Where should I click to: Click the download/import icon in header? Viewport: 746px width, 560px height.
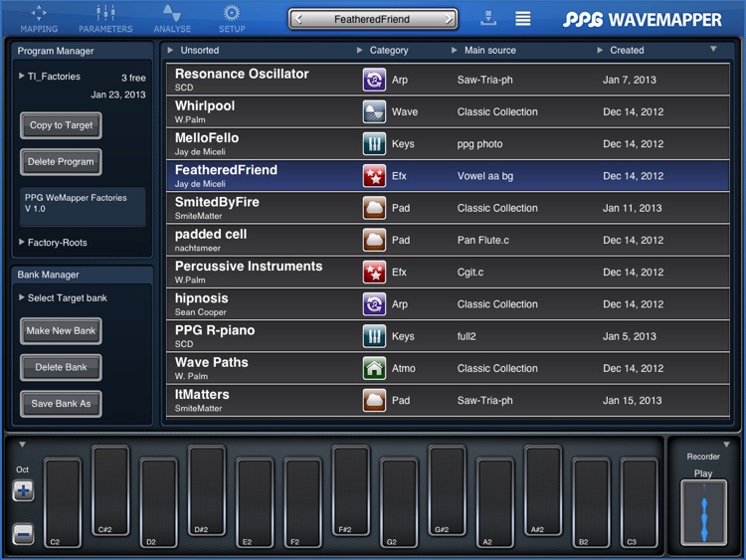[488, 18]
